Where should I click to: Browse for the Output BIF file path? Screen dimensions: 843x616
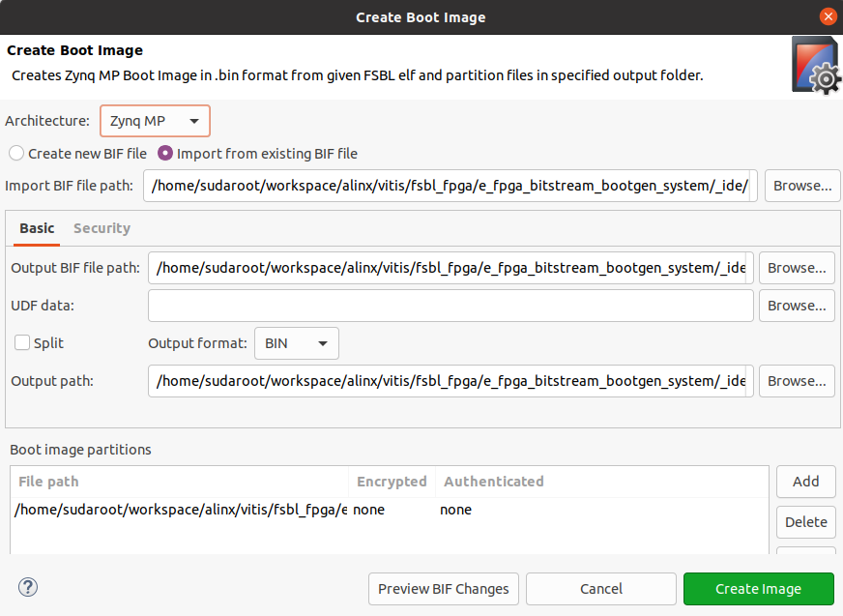(797, 268)
